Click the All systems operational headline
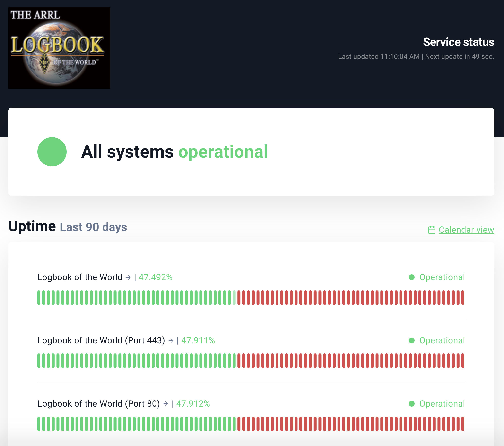This screenshot has width=504, height=446. (x=174, y=152)
